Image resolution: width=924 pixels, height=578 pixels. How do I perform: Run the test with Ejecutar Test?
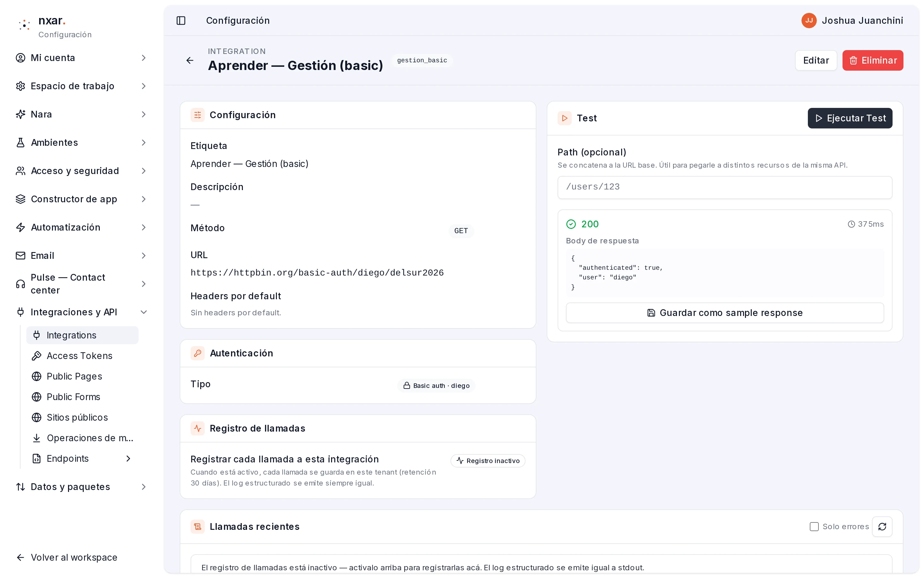[x=850, y=118]
